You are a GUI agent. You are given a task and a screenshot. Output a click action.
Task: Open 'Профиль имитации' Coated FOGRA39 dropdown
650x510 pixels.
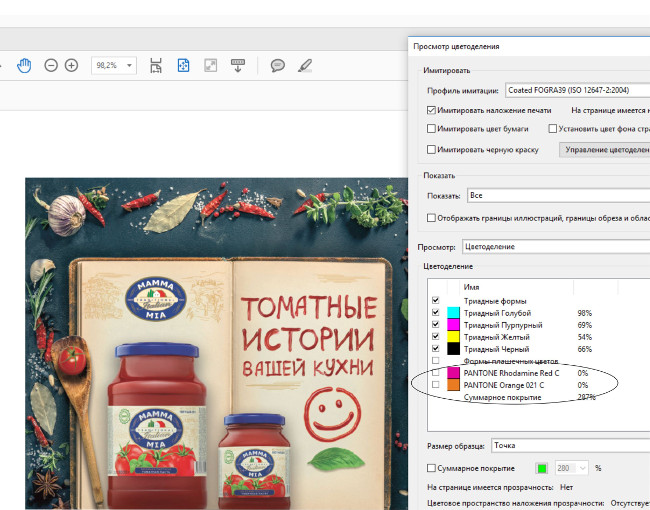pyautogui.click(x=577, y=90)
